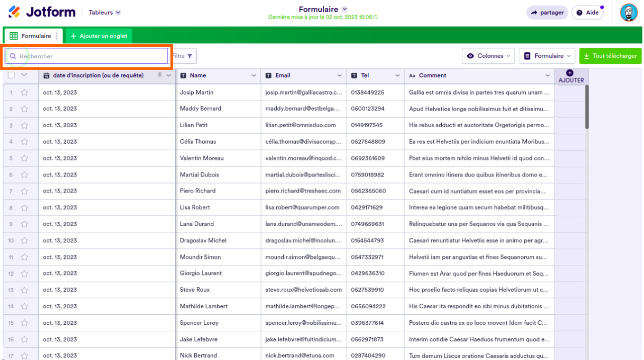Open the Email column header menu
Screen dimensions: 644x360
(340, 75)
